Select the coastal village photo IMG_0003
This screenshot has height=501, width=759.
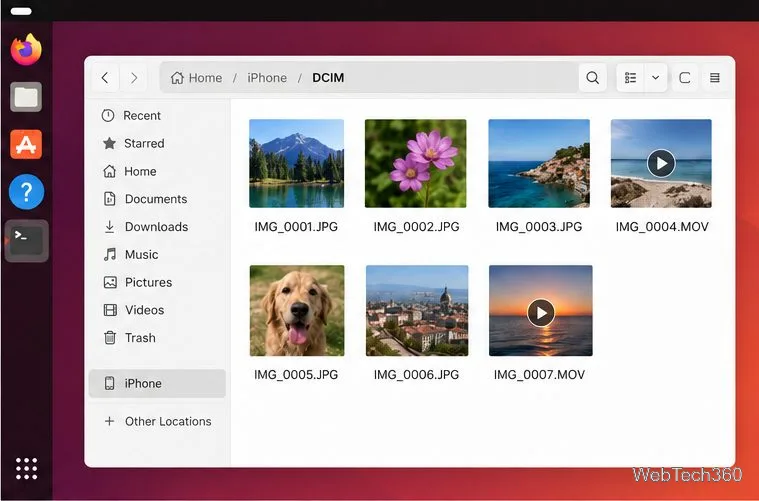539,164
